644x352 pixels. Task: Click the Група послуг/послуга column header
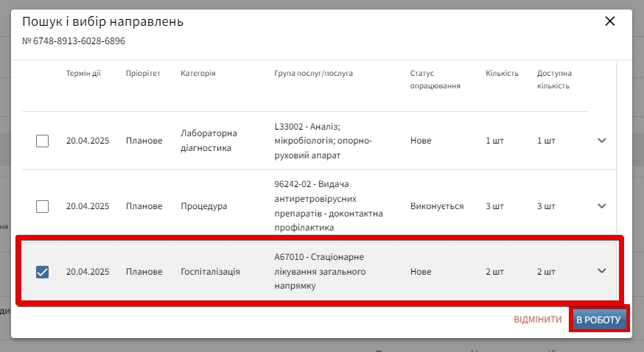point(313,74)
